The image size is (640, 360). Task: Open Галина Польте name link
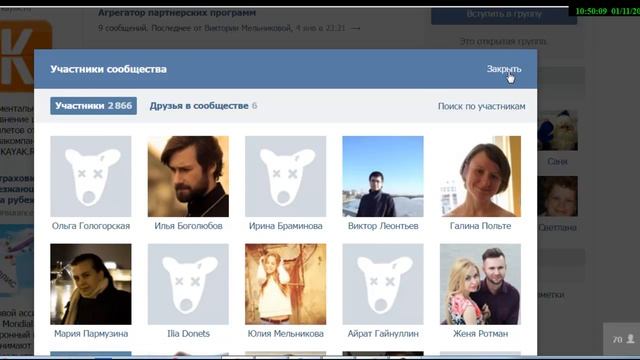(x=480, y=226)
